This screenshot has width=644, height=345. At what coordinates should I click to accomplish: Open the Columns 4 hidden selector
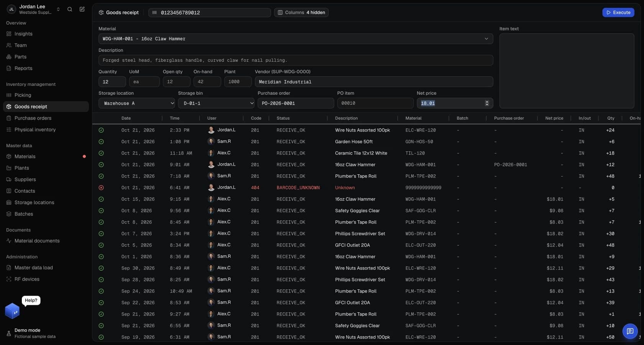301,13
